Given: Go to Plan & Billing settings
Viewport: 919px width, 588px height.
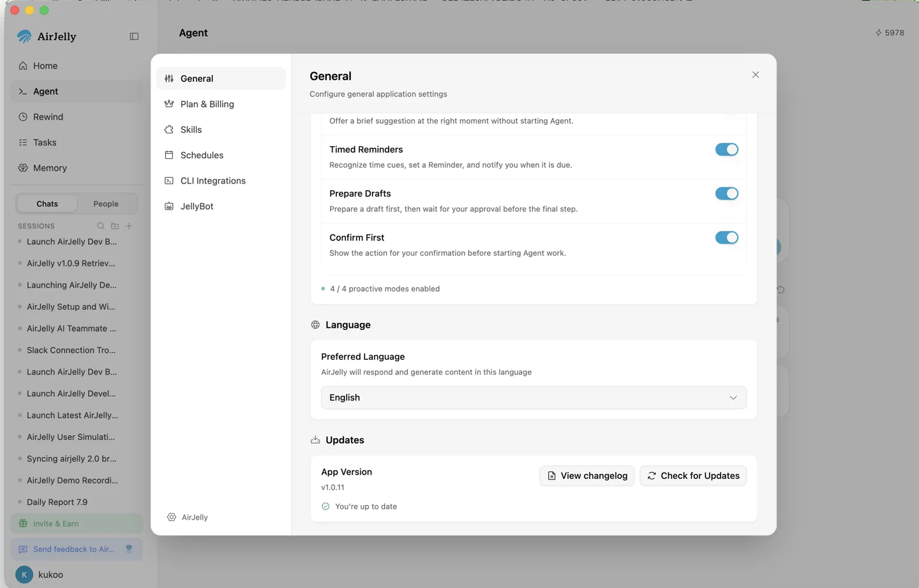Looking at the screenshot, I should [x=221, y=104].
